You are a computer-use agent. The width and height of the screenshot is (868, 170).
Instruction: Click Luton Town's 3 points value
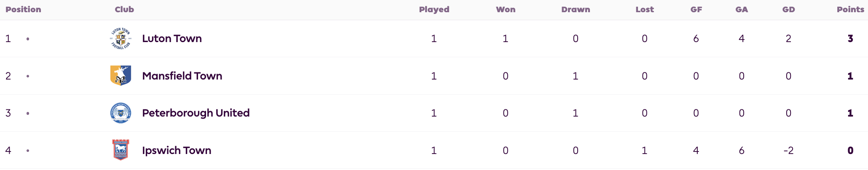point(850,39)
